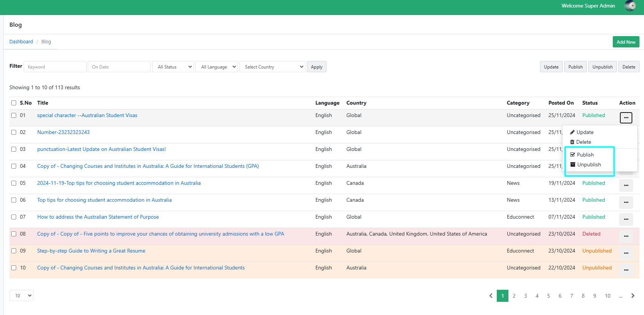The image size is (644, 315).
Task: Select Delete from the action menu
Action: click(583, 142)
